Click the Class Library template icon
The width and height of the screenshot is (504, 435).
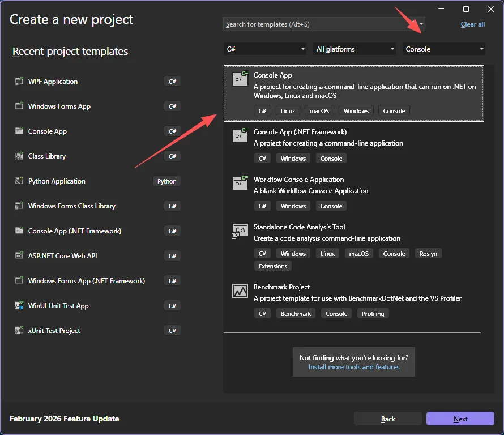tap(19, 156)
